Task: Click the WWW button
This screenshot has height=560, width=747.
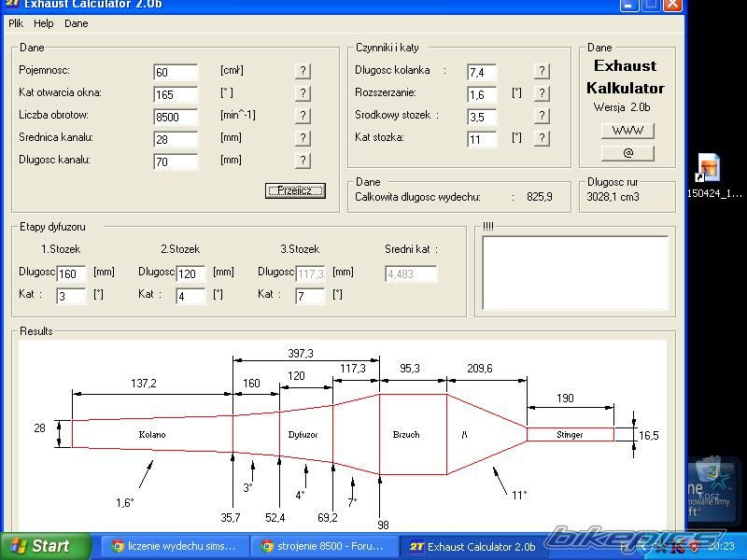Action: coord(627,131)
